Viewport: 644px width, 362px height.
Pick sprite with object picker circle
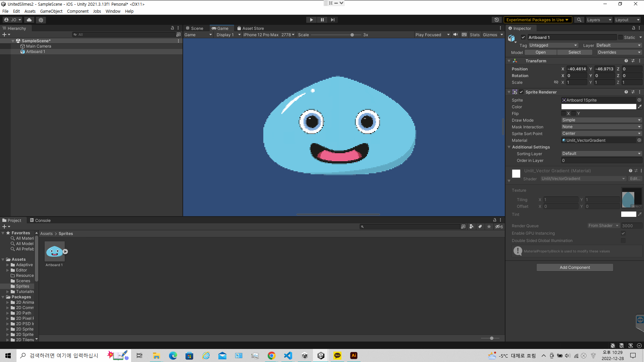coord(639,100)
